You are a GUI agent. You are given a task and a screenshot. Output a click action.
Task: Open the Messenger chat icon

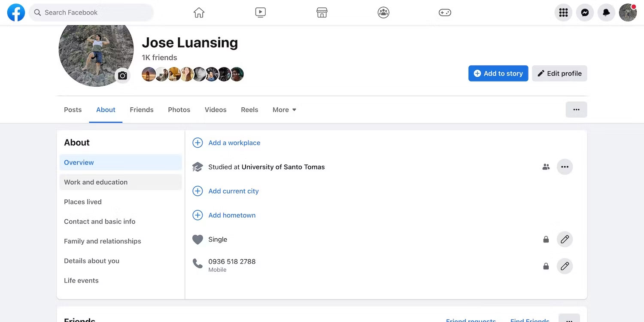pyautogui.click(x=585, y=12)
